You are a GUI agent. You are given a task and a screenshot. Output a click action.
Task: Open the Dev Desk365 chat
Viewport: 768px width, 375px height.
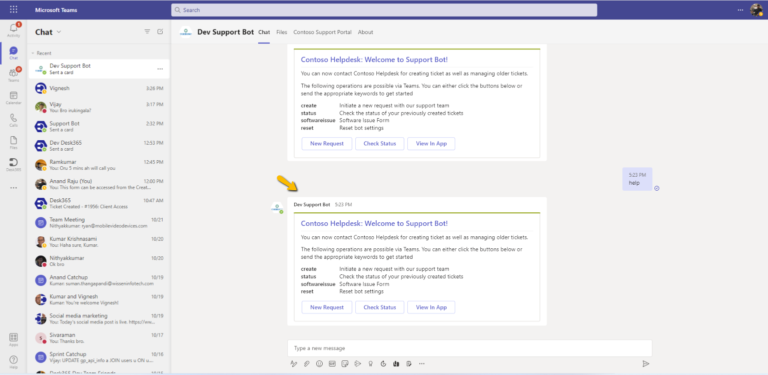pyautogui.click(x=99, y=145)
